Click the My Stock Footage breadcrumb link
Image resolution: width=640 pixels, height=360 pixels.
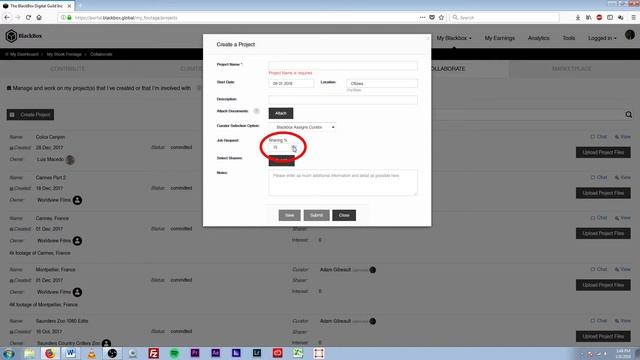64,54
